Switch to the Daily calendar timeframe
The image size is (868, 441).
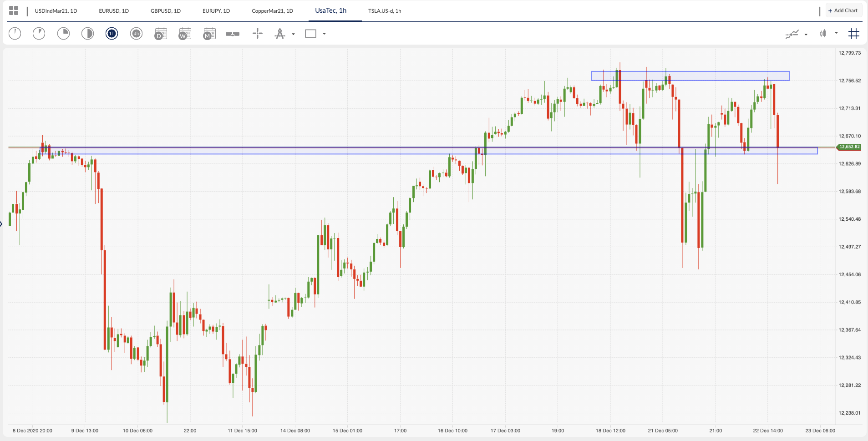point(161,34)
